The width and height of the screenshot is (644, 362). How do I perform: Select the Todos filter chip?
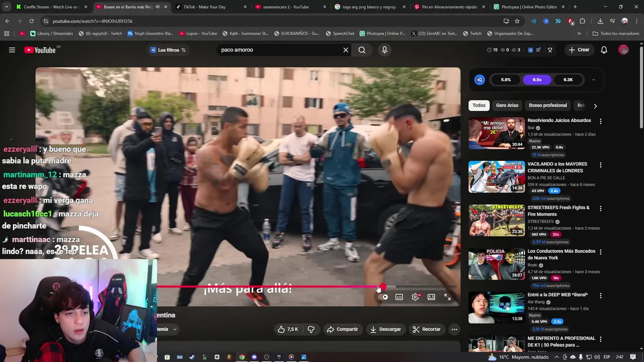coord(479,106)
